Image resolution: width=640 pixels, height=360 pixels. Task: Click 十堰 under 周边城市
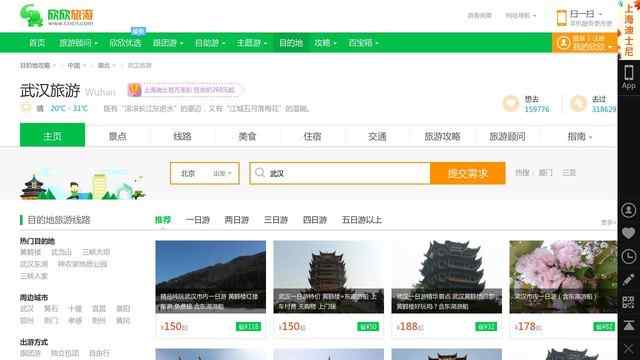tap(75, 309)
